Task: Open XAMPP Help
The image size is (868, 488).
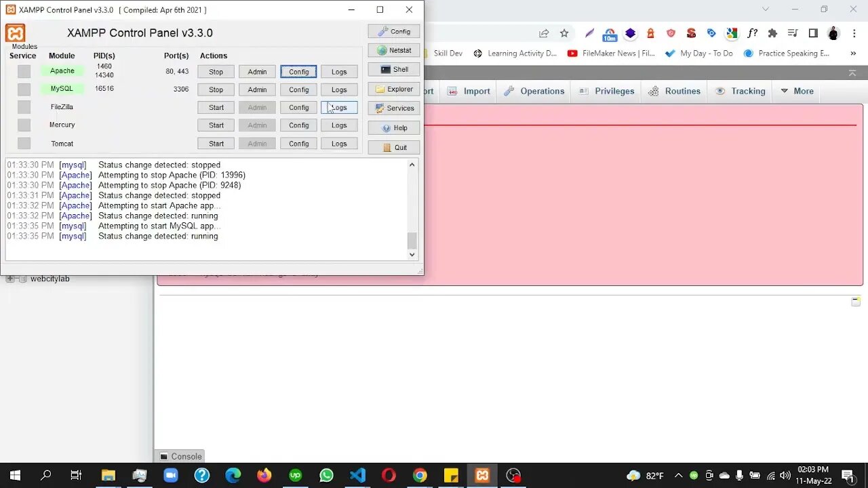Action: pos(394,127)
